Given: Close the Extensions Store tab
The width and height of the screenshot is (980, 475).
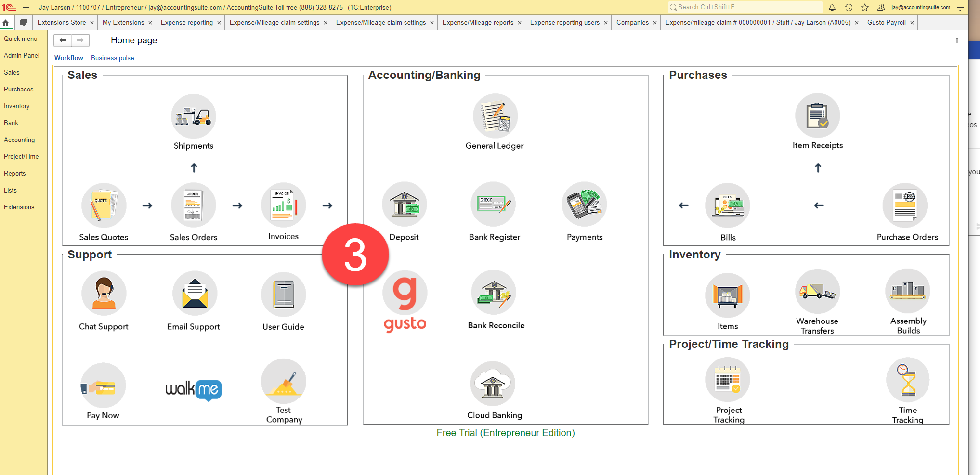Looking at the screenshot, I should click(92, 23).
